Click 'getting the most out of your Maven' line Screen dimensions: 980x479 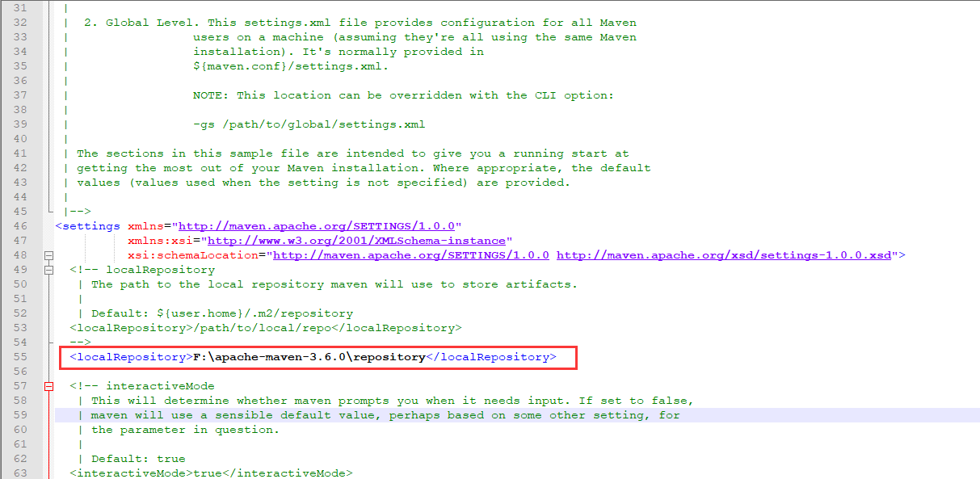[x=364, y=168]
